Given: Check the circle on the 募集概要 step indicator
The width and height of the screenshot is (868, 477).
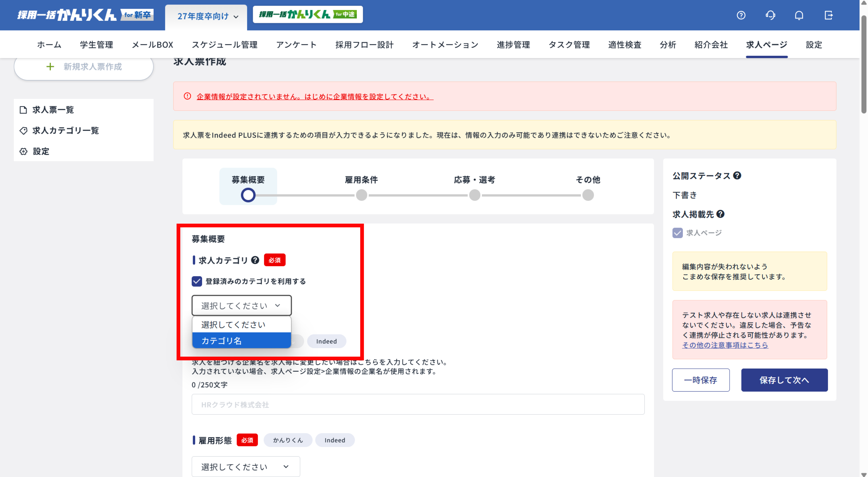Looking at the screenshot, I should click(x=248, y=195).
